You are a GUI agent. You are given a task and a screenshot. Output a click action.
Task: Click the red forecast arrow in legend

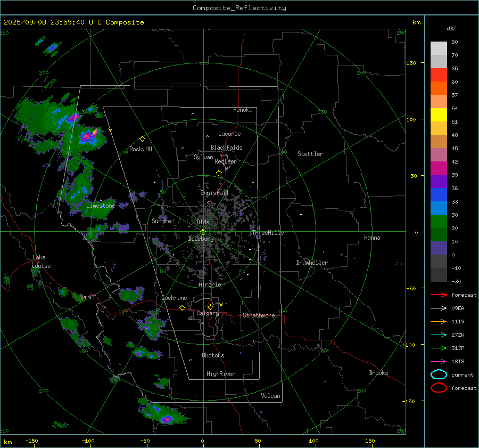pos(439,295)
